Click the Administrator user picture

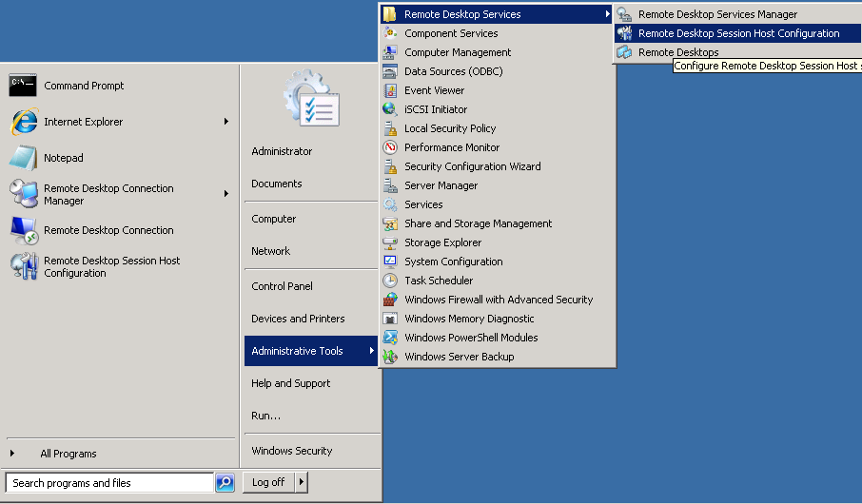[x=311, y=98]
